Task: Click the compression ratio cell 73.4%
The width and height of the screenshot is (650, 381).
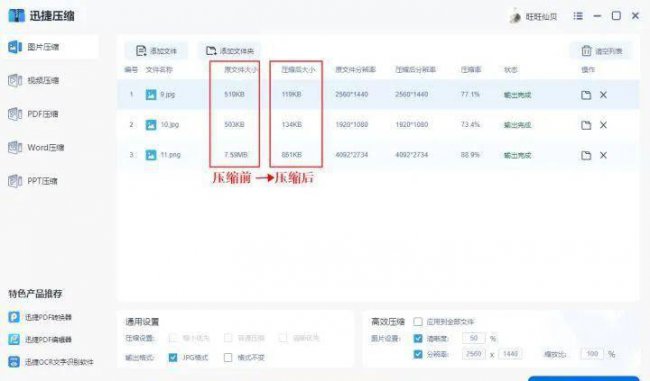Action: [471, 125]
